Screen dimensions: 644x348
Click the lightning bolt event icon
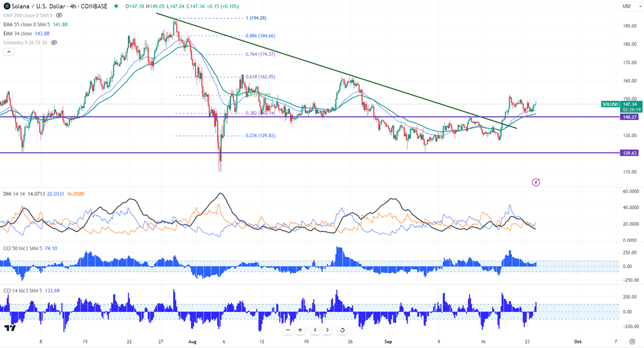click(536, 182)
